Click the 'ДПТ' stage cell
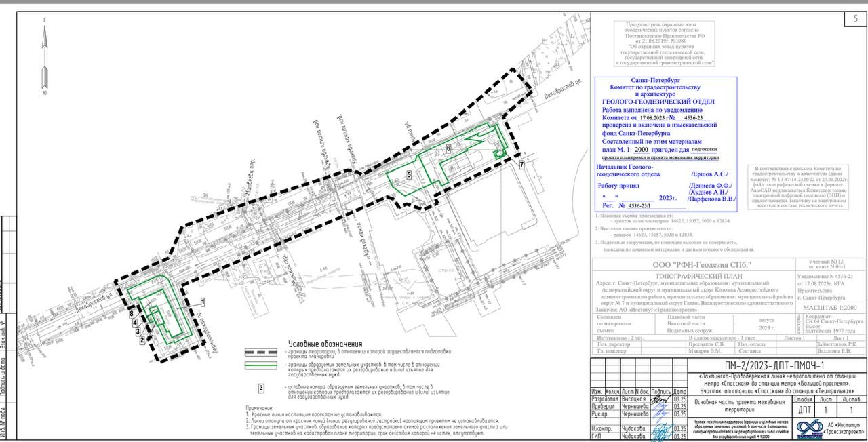This screenshot has width=868, height=442. pos(804,409)
